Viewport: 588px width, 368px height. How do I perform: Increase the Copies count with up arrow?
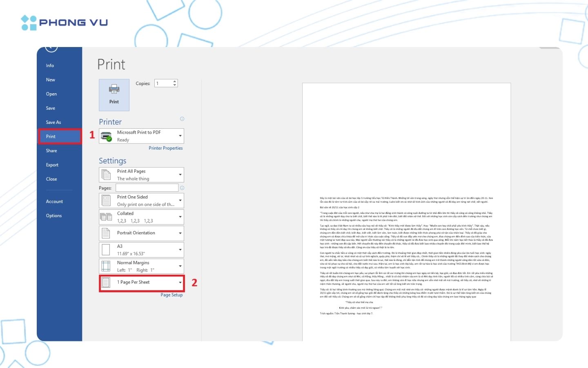coord(175,81)
